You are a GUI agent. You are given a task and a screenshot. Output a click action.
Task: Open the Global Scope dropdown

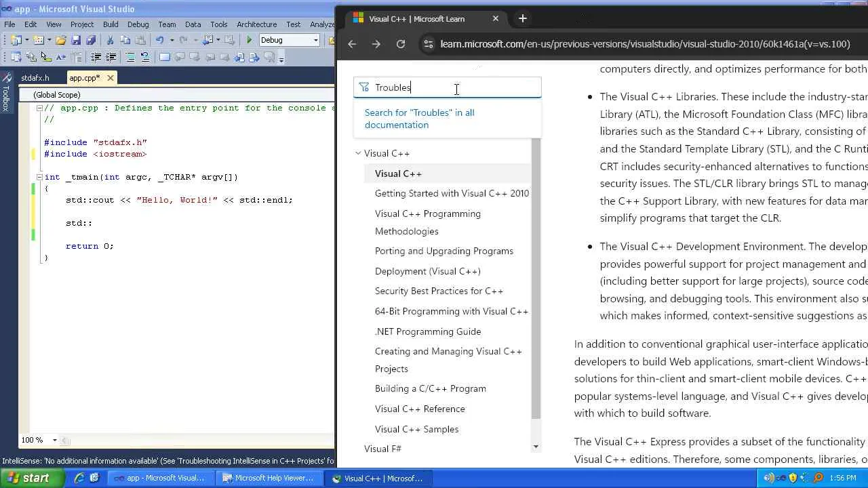176,95
